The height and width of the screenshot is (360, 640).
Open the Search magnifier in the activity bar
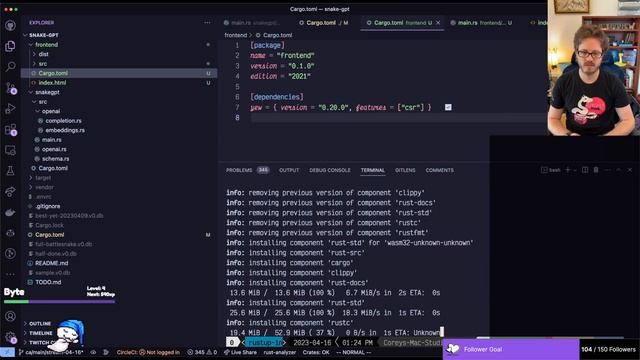click(11, 67)
